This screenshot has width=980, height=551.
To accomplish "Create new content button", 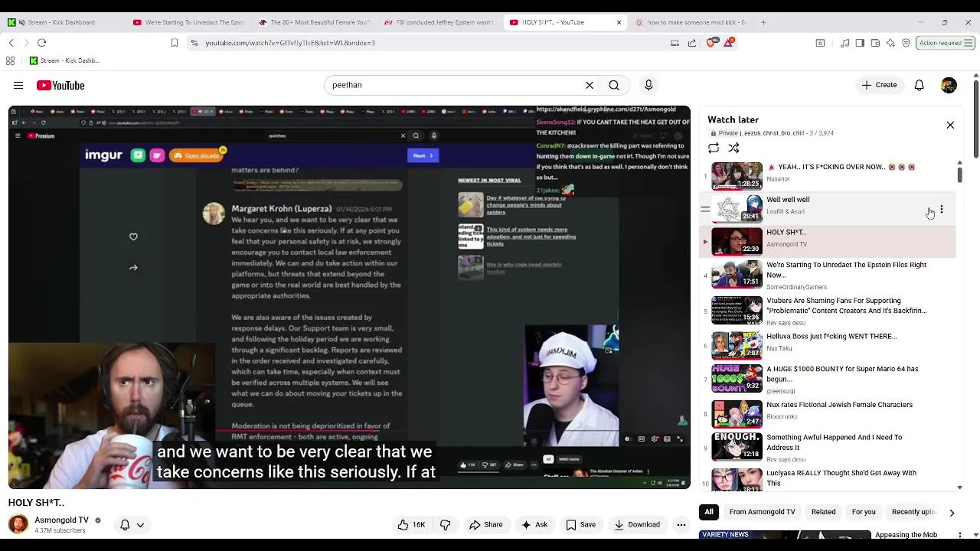I will pos(879,85).
